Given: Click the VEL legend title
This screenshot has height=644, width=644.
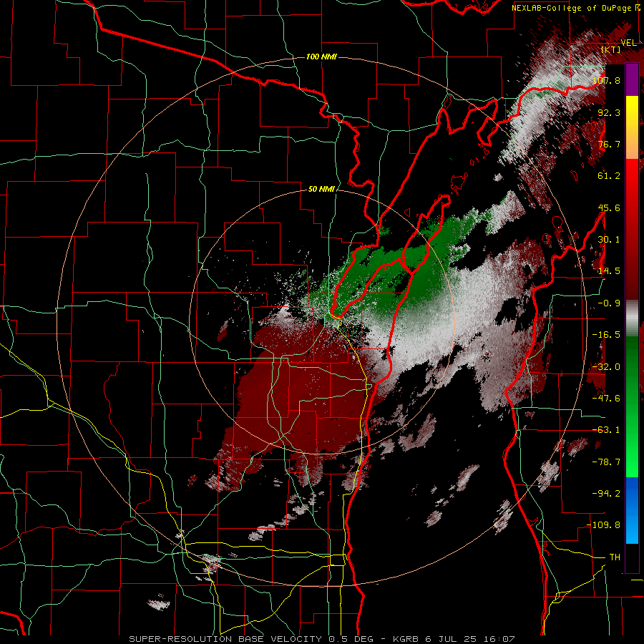Looking at the screenshot, I should [628, 43].
